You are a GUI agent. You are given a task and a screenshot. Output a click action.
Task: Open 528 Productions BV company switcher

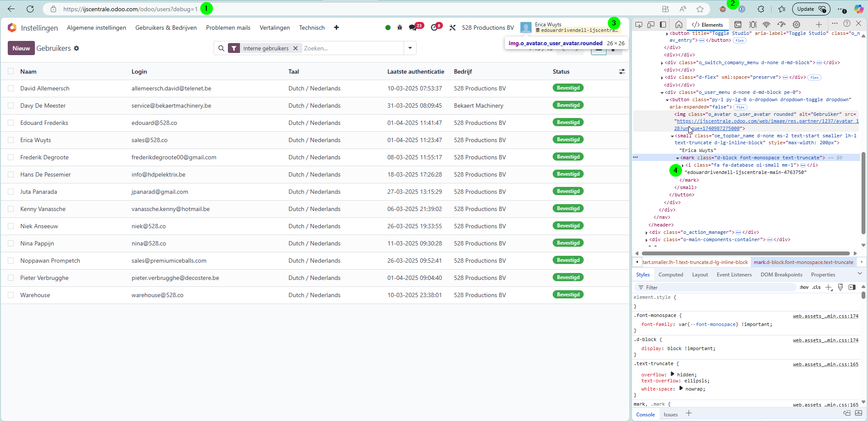488,28
